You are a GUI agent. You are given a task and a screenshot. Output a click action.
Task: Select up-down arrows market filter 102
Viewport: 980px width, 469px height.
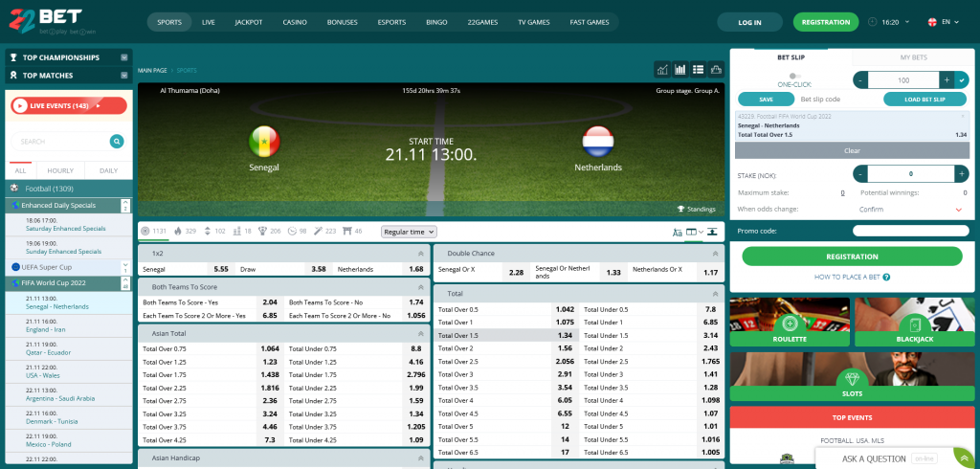pos(207,232)
